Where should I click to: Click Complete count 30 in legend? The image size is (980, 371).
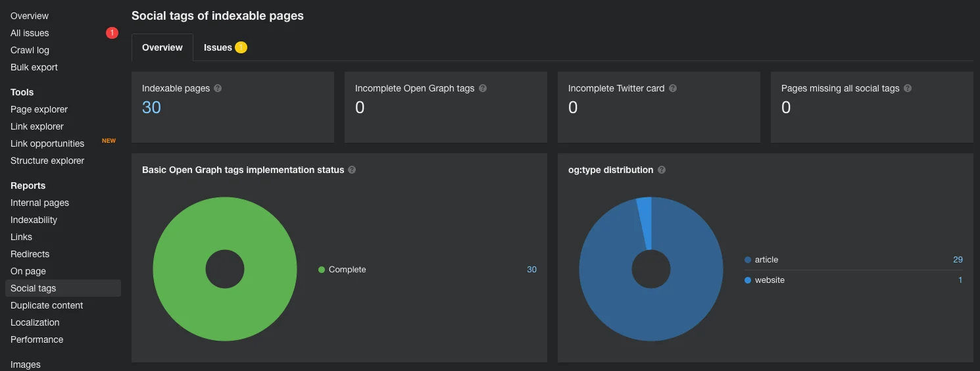[x=531, y=270]
